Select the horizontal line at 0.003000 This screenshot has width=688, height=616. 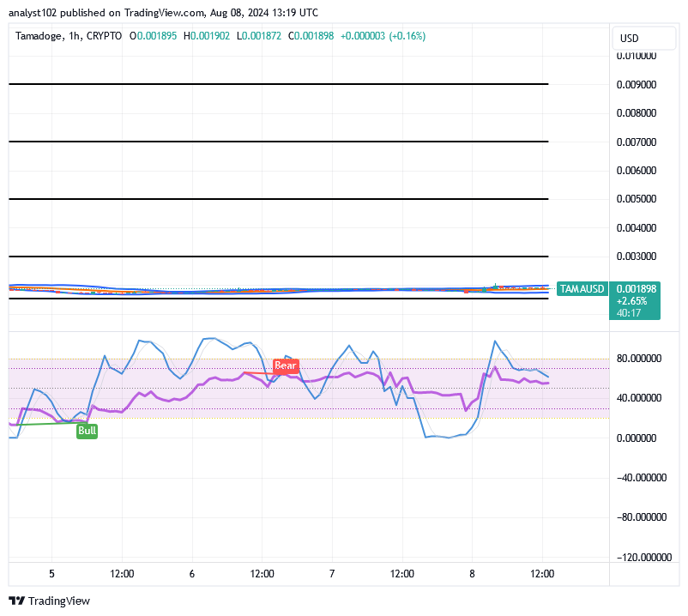[278, 257]
